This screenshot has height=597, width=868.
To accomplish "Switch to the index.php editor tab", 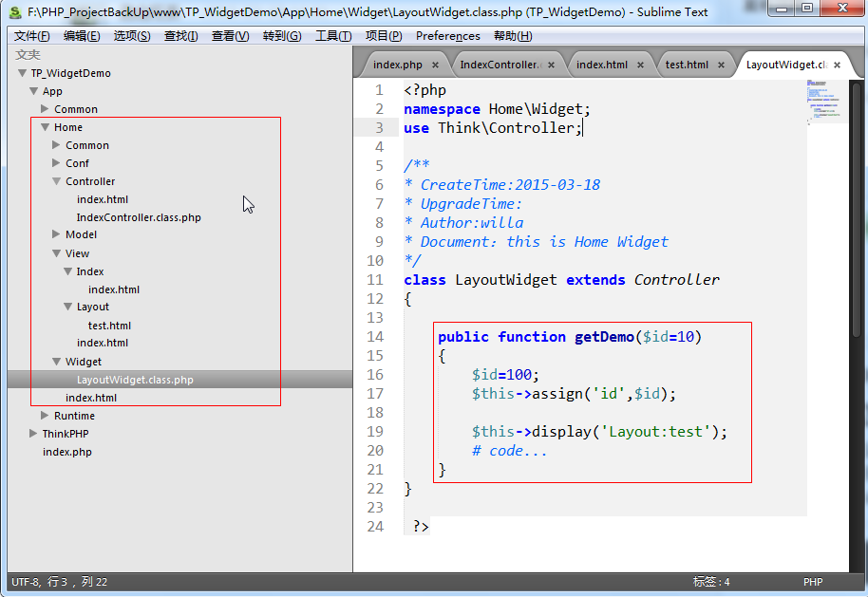I will 398,65.
